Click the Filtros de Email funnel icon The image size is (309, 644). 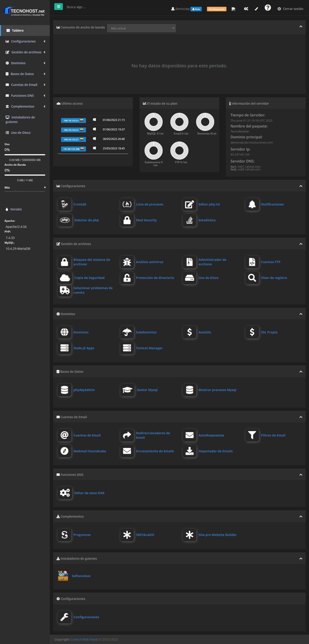tap(252, 435)
